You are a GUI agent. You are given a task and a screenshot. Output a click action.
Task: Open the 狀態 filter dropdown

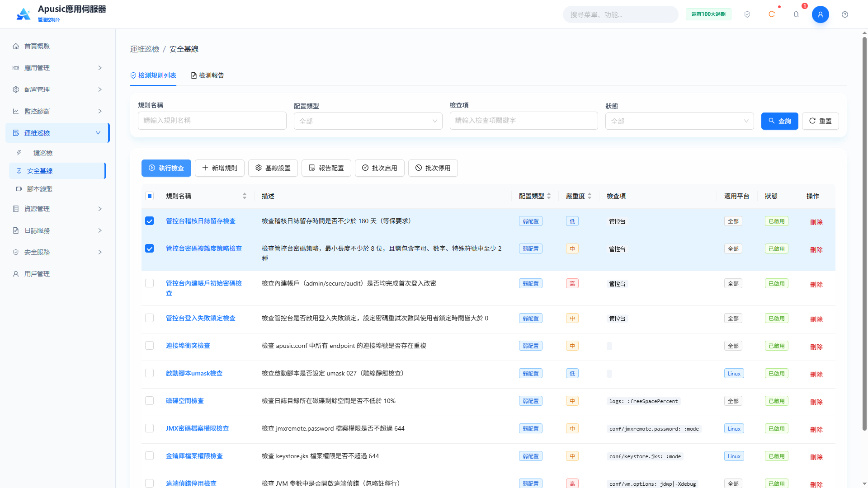pyautogui.click(x=679, y=121)
